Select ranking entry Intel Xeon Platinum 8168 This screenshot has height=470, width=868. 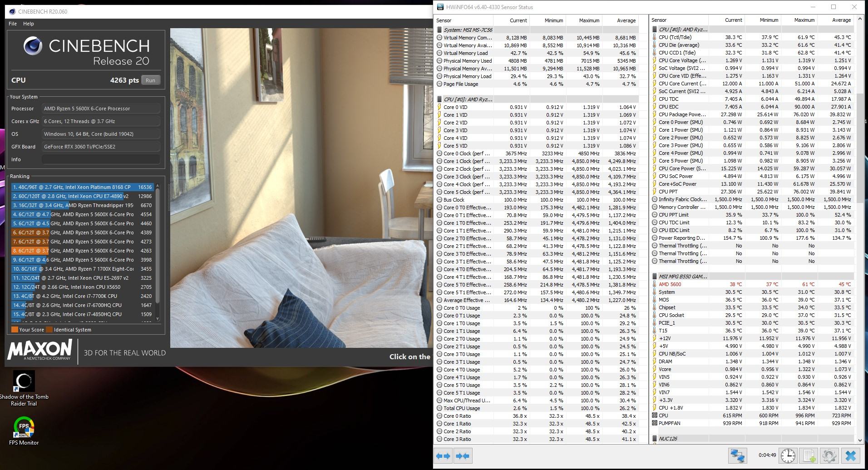[x=82, y=187]
